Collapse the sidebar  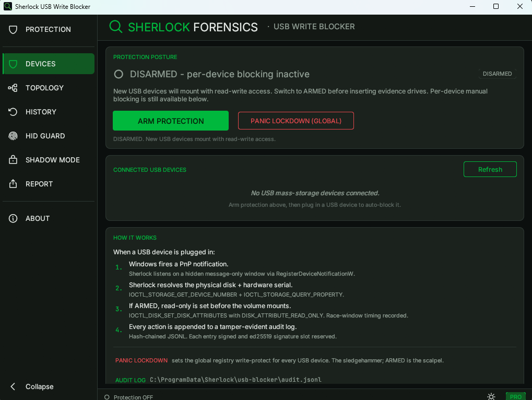pyautogui.click(x=49, y=386)
